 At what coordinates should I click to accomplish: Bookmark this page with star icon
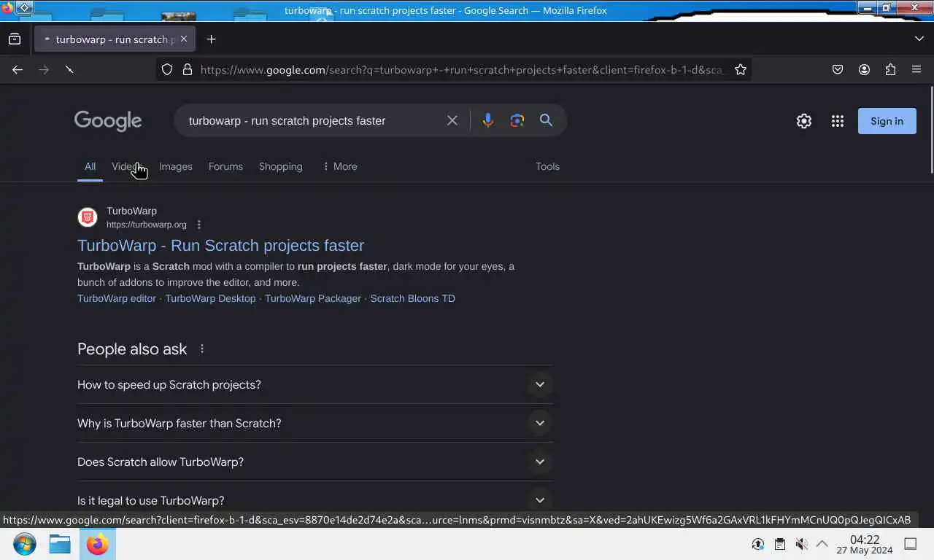pyautogui.click(x=741, y=69)
